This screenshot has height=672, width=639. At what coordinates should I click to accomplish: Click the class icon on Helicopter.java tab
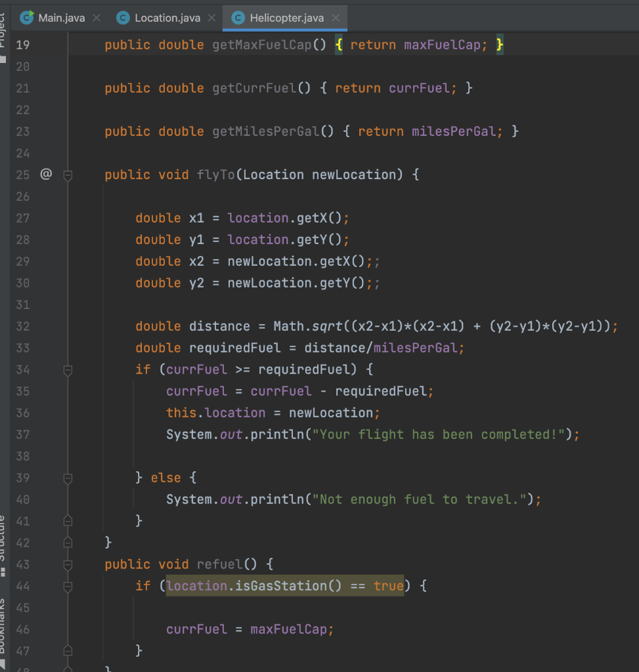click(x=238, y=18)
